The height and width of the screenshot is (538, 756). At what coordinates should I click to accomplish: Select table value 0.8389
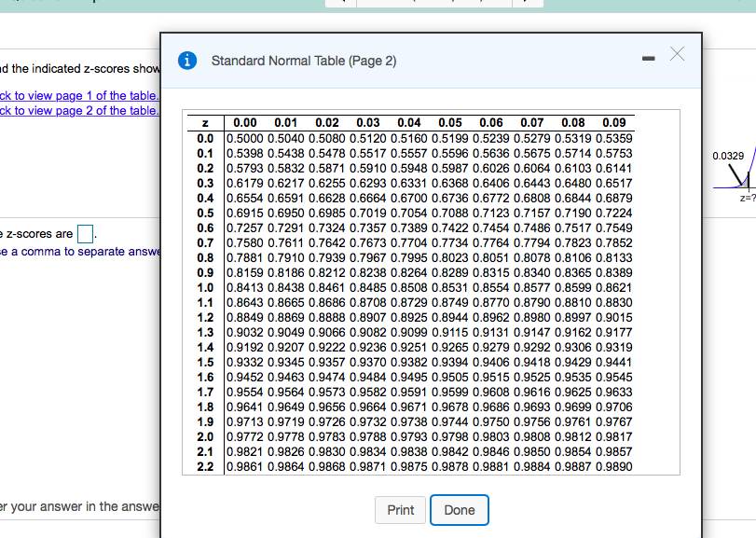tap(613, 273)
